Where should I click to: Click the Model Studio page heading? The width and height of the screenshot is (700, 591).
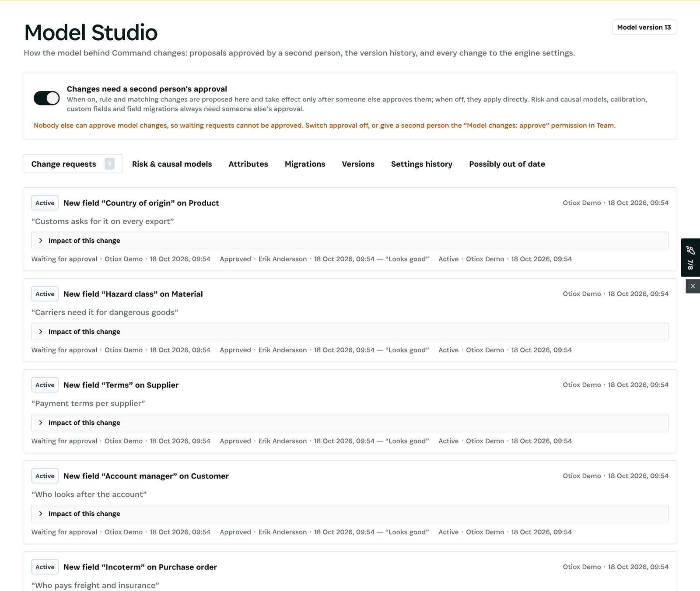(91, 32)
